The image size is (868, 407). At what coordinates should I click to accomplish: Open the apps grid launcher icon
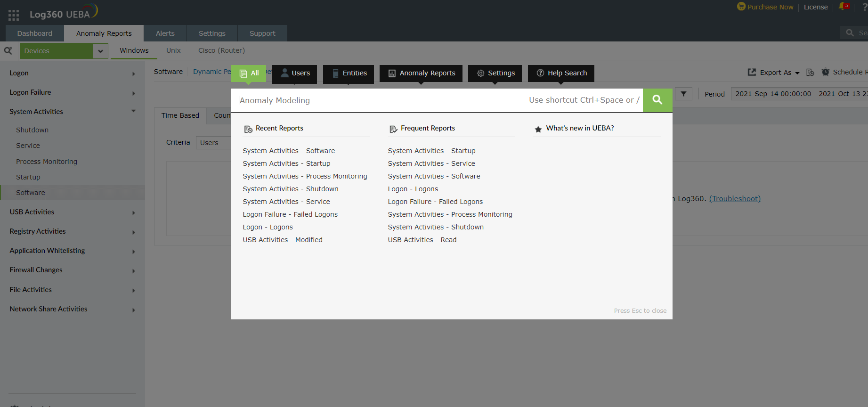click(x=14, y=15)
